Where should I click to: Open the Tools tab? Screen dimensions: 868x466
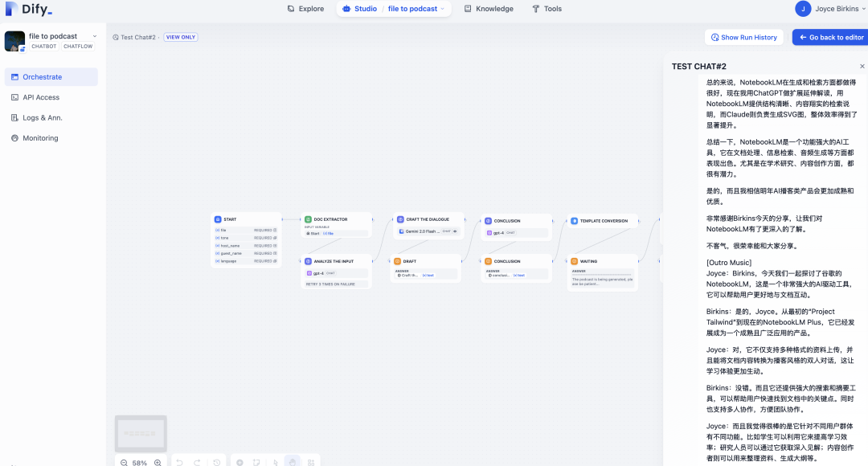(547, 9)
